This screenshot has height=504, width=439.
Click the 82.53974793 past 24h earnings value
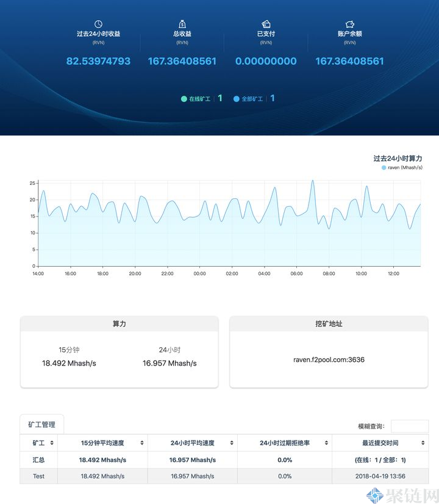tap(98, 61)
